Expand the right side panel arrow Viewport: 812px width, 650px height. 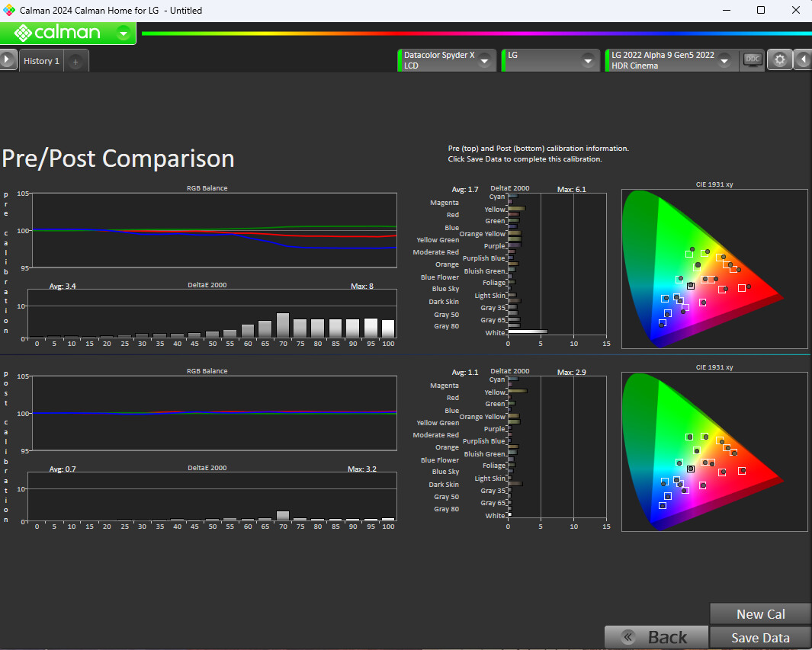pyautogui.click(x=804, y=59)
